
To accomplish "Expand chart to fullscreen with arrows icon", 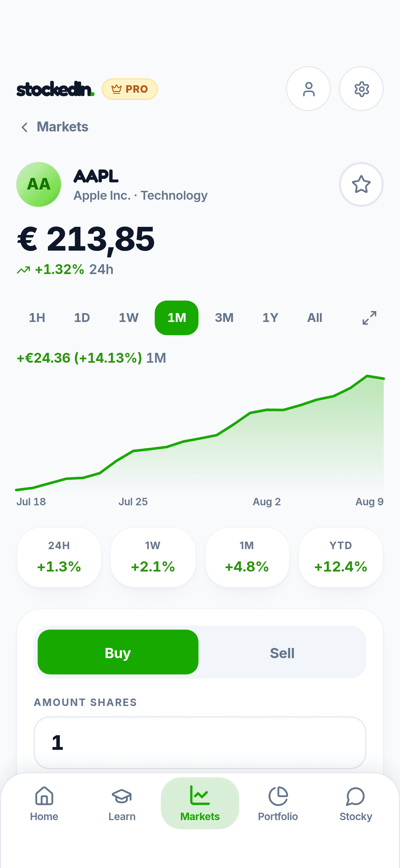I will (x=369, y=318).
